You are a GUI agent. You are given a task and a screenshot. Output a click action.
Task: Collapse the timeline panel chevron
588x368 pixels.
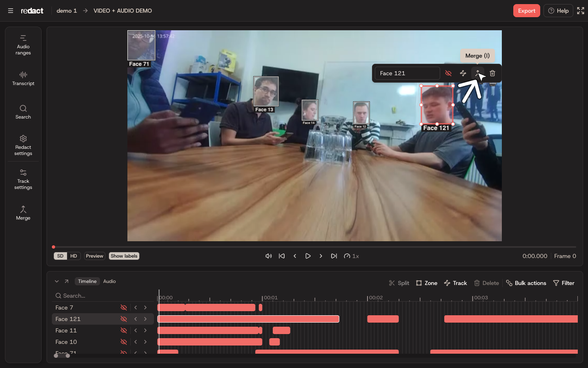tap(57, 281)
